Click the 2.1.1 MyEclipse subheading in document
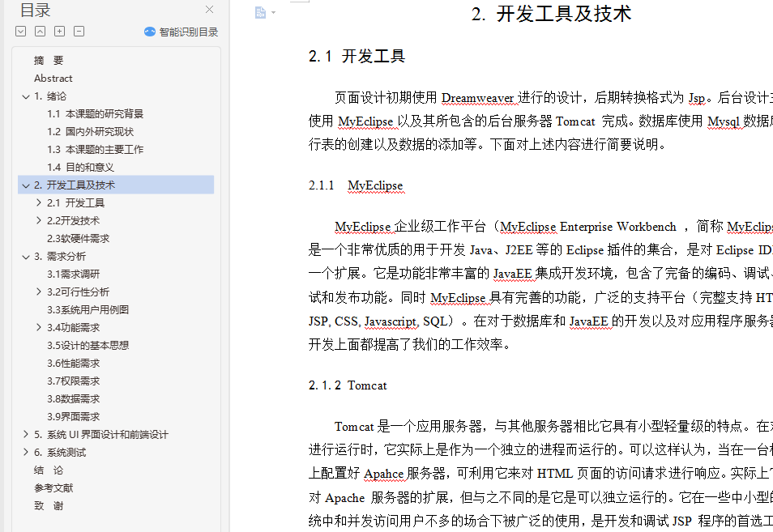Screen dimensions: 773x532 pos(356,185)
